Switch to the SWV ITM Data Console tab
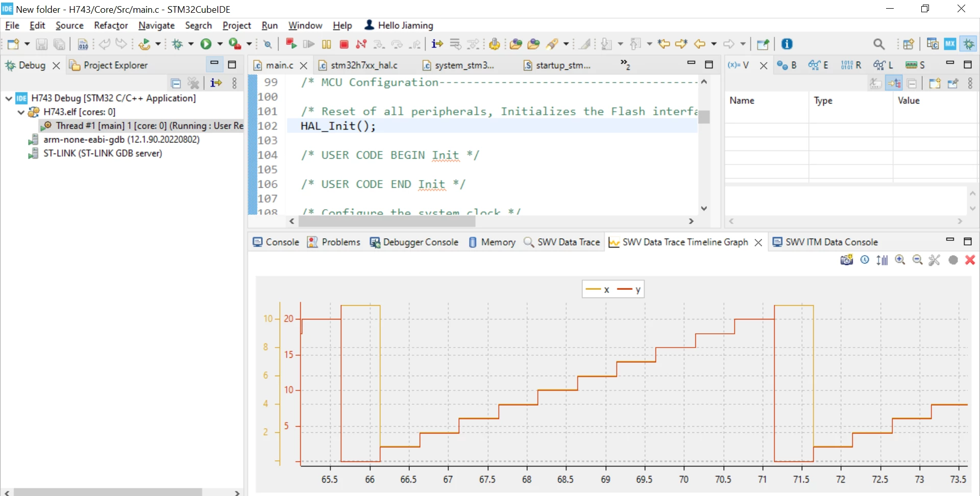Image resolution: width=980 pixels, height=496 pixels. pos(825,242)
